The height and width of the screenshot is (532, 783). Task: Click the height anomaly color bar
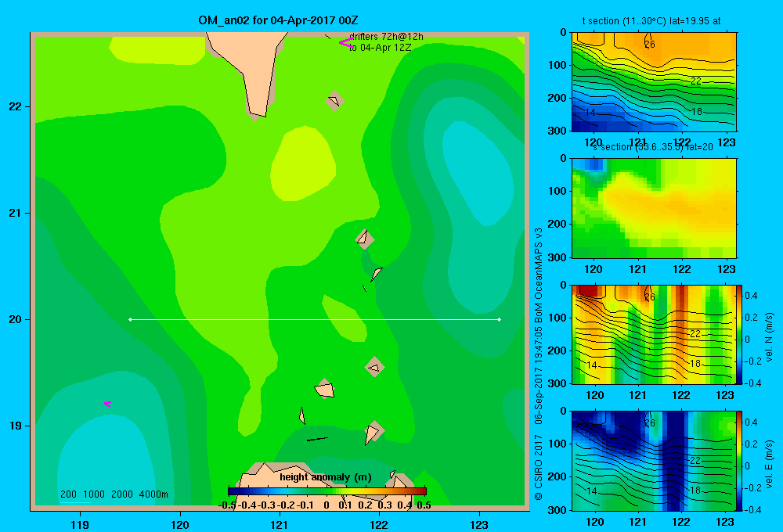(327, 491)
